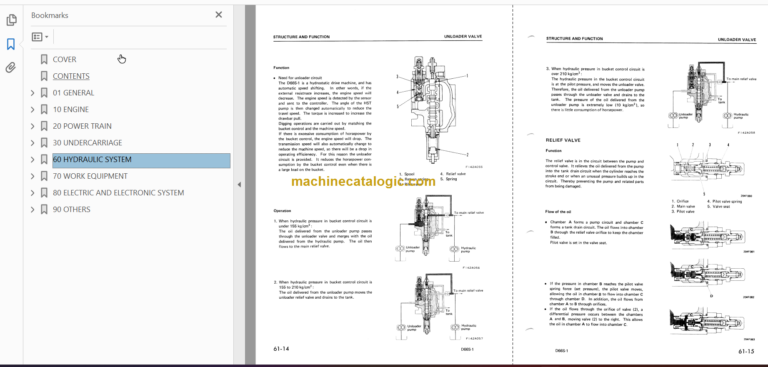This screenshot has height=367, width=768.
Task: Expand the 20 POWER TRAIN bookmark
Action: click(x=33, y=126)
